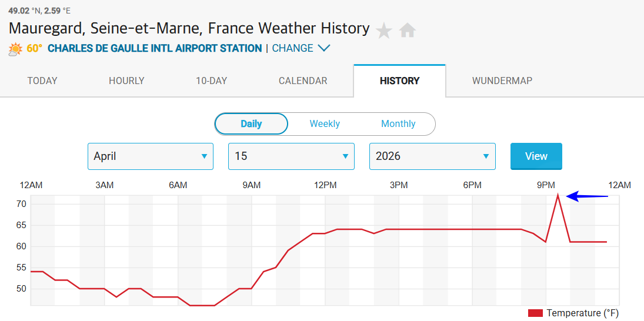Open the year dropdown showing 2026
This screenshot has width=644, height=321.
(x=432, y=156)
